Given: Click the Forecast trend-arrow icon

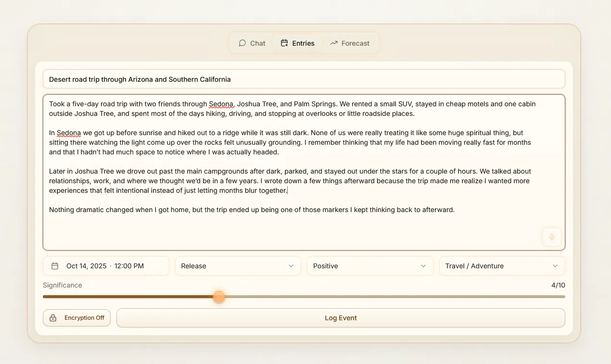Looking at the screenshot, I should (334, 43).
